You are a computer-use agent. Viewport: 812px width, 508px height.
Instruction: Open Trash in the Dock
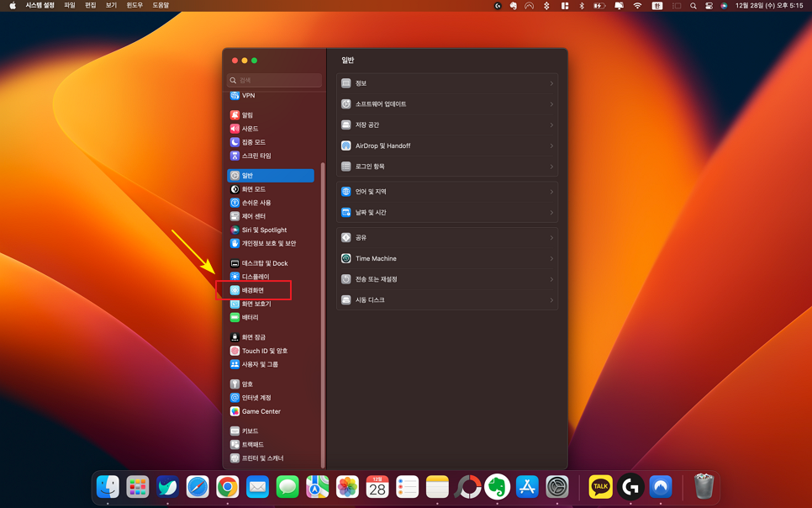coord(704,486)
